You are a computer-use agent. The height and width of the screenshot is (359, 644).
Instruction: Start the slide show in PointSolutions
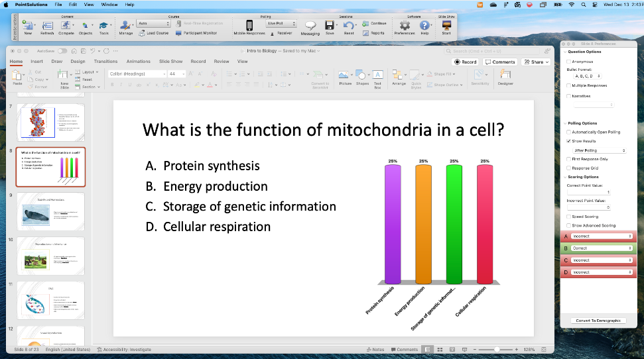(x=446, y=26)
